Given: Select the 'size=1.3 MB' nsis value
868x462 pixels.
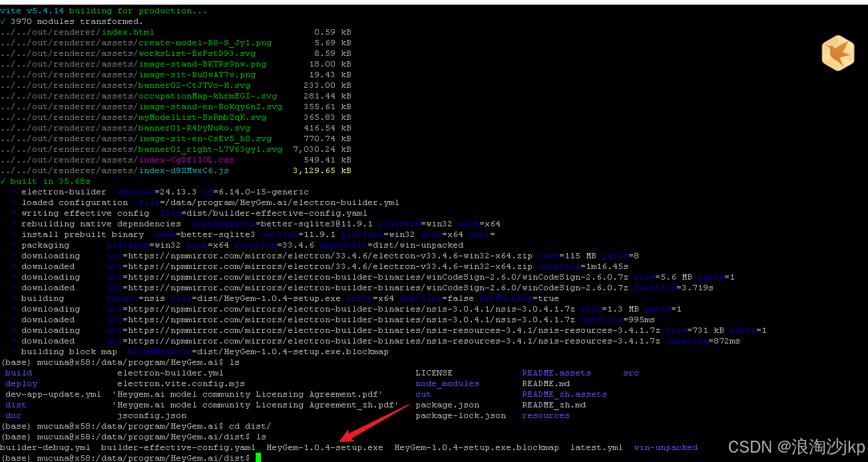Looking at the screenshot, I should (610, 309).
